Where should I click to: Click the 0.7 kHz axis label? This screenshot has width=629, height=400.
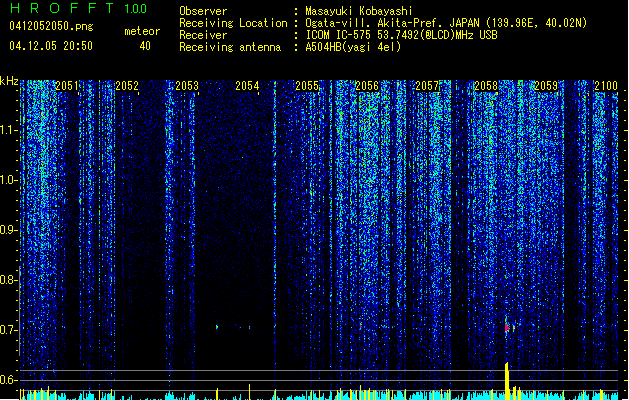point(8,330)
